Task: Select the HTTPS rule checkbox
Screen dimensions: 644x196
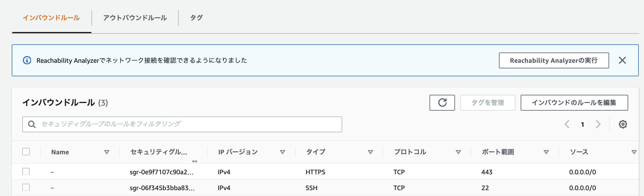Action: [26, 172]
